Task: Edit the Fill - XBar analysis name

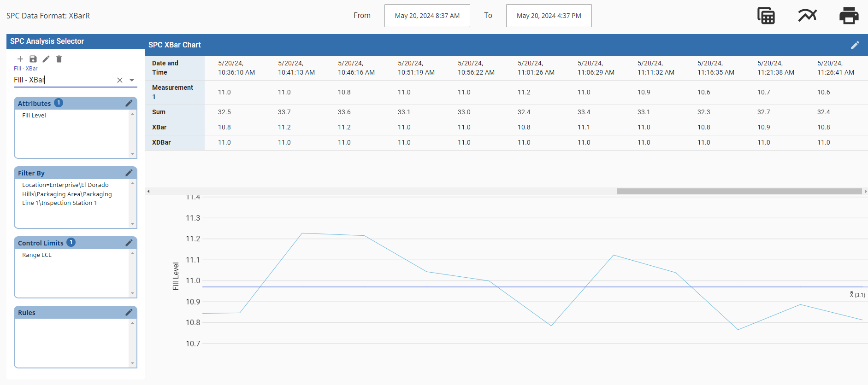Action: click(x=46, y=59)
